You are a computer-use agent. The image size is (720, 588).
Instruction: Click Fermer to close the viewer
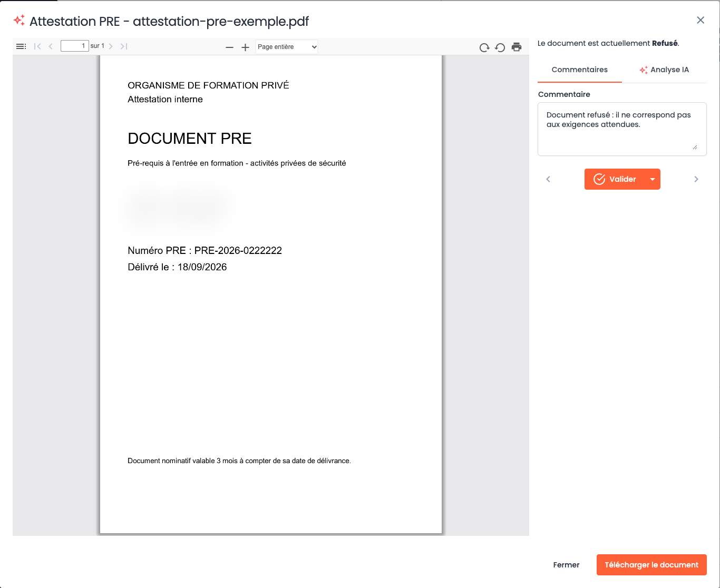tap(566, 565)
